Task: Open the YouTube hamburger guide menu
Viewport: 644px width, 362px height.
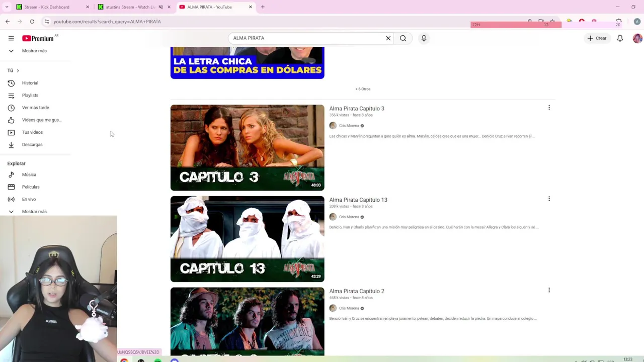Action: pos(11,38)
